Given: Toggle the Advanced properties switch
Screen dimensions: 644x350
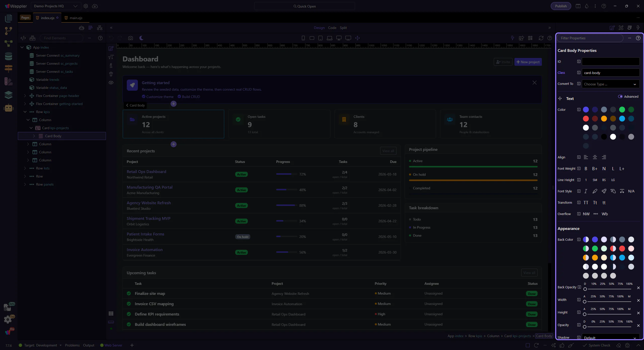Looking at the screenshot, I should pyautogui.click(x=620, y=96).
